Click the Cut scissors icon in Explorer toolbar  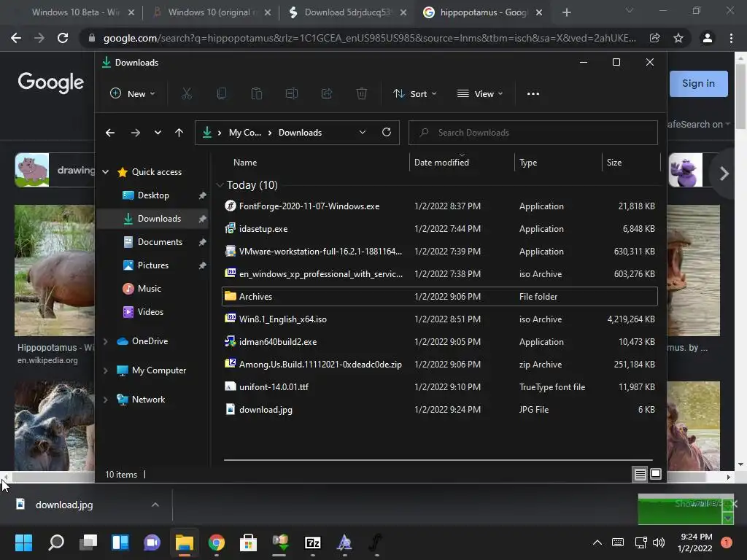[186, 94]
